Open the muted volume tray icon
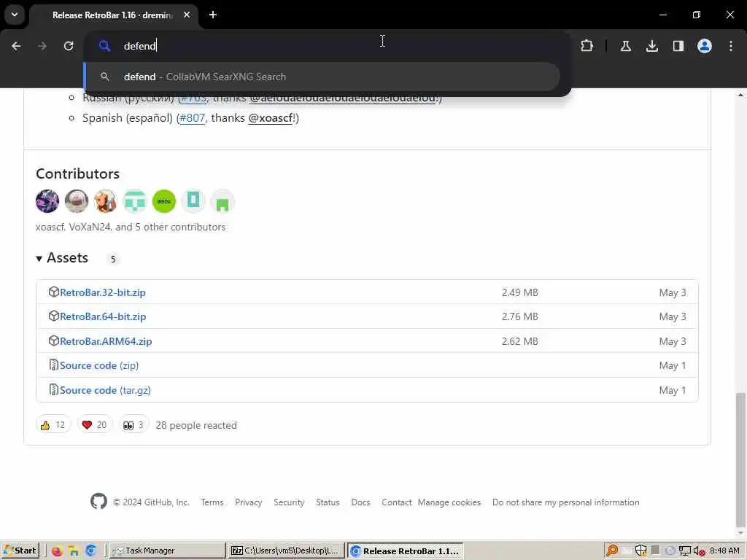Screen dimensions: 747x560 tap(699, 551)
